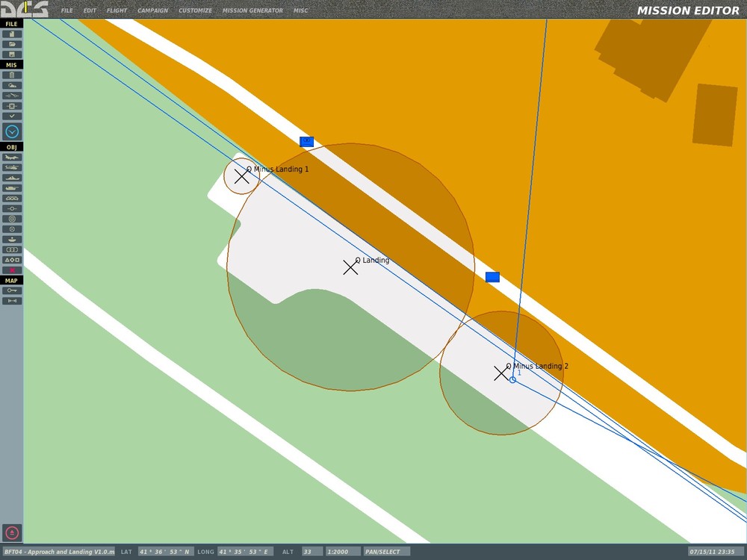Select the navigation point line-circle tool

[12, 208]
